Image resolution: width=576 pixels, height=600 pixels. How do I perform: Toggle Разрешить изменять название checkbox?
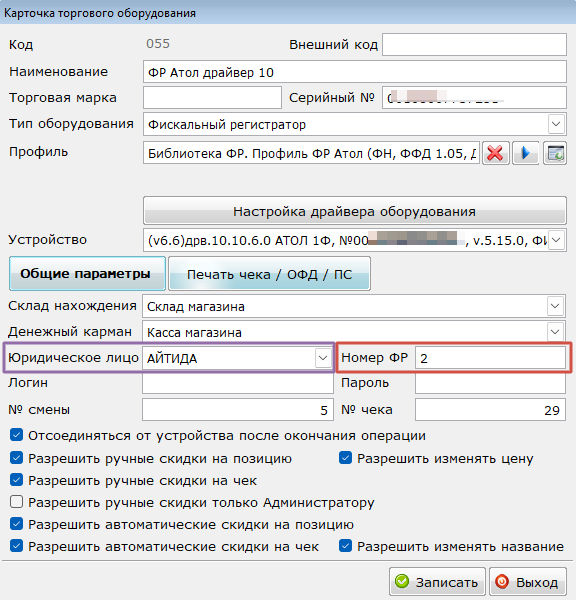[x=346, y=546]
